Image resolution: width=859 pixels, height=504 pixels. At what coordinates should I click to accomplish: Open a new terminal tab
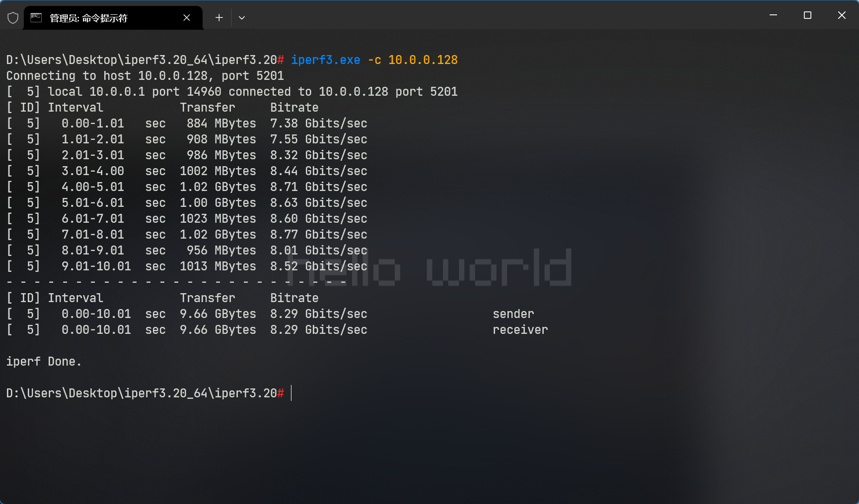(219, 18)
